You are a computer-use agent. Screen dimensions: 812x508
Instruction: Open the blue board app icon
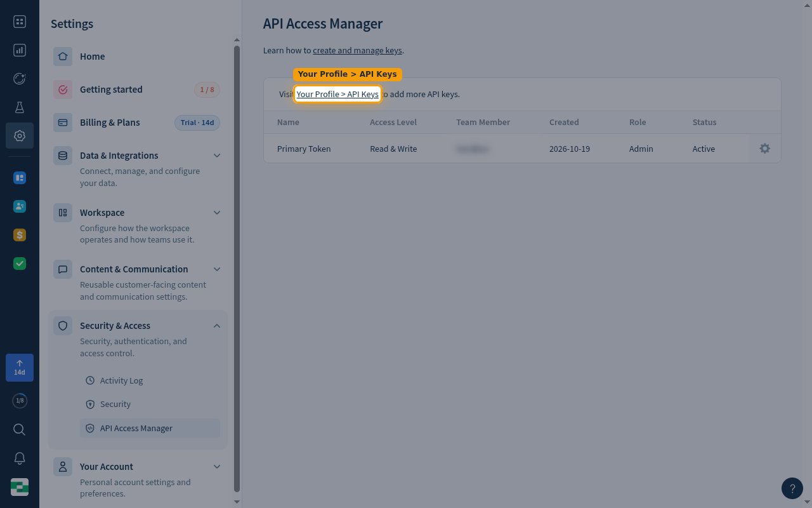pyautogui.click(x=20, y=178)
